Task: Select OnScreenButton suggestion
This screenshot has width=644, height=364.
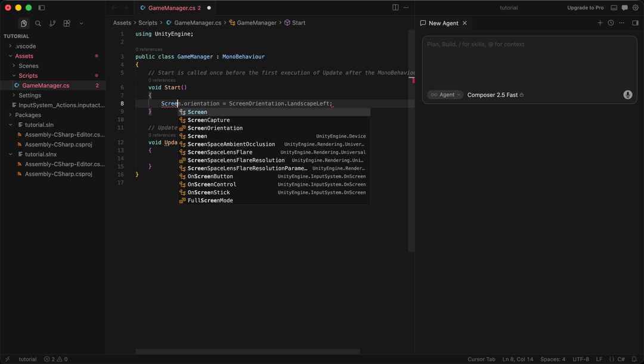Action: [x=274, y=176]
